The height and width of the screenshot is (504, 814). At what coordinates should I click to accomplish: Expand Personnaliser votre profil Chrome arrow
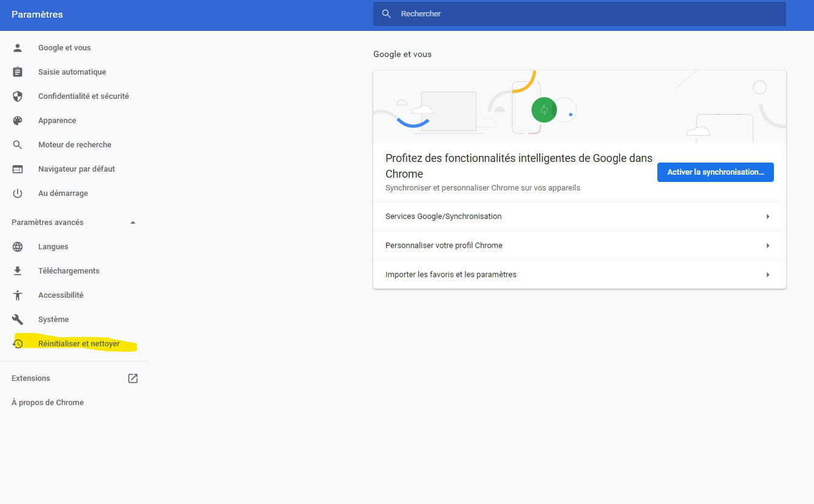[x=768, y=246]
